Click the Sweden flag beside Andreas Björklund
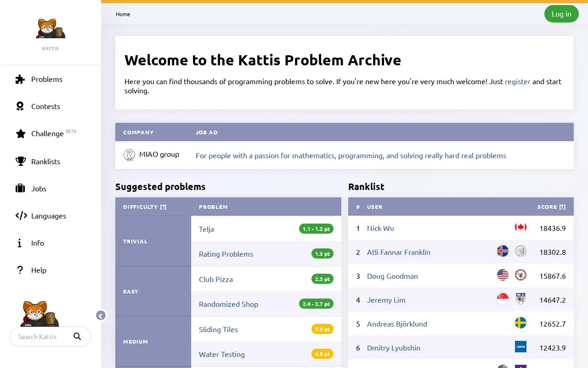 coord(520,323)
